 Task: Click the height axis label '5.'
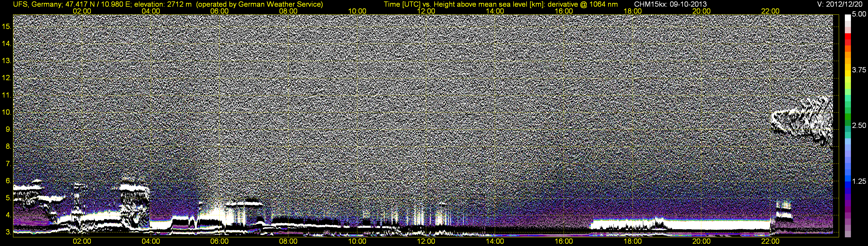tap(8, 198)
